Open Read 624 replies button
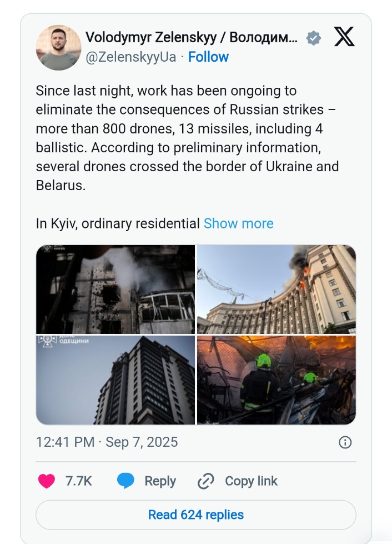 coord(196,515)
